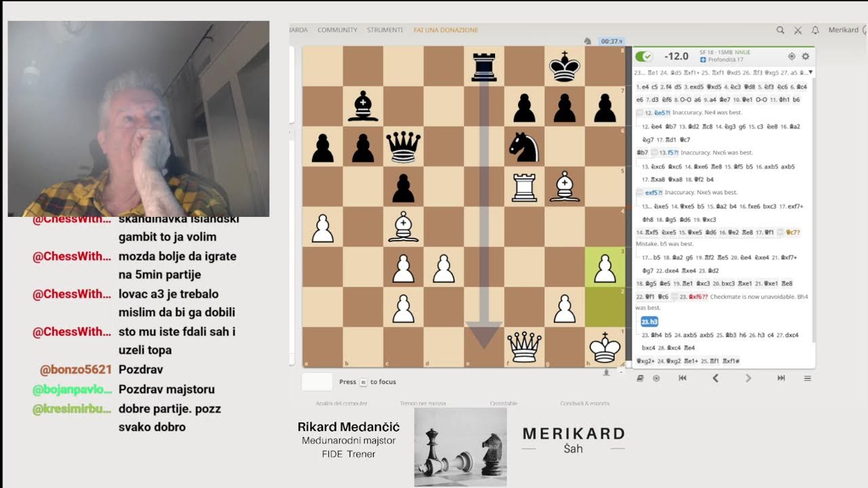Expand the engine line dropdown arrow

tap(810, 72)
